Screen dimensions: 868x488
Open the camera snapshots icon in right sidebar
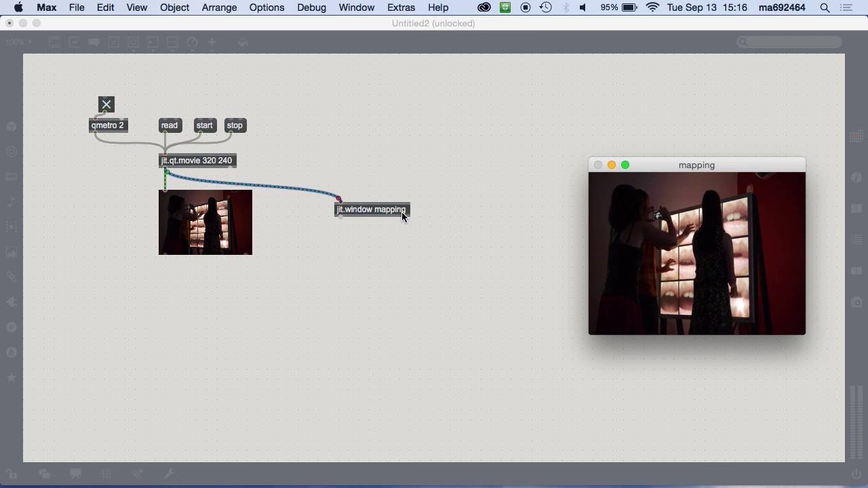(856, 302)
